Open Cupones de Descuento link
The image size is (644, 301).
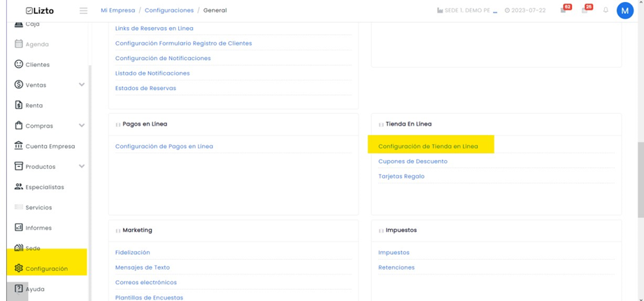click(x=413, y=161)
